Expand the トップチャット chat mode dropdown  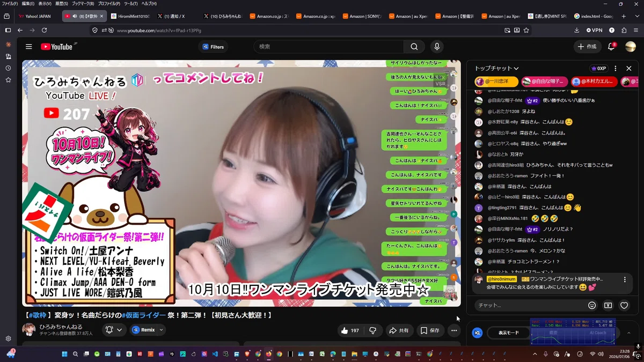coord(497,68)
